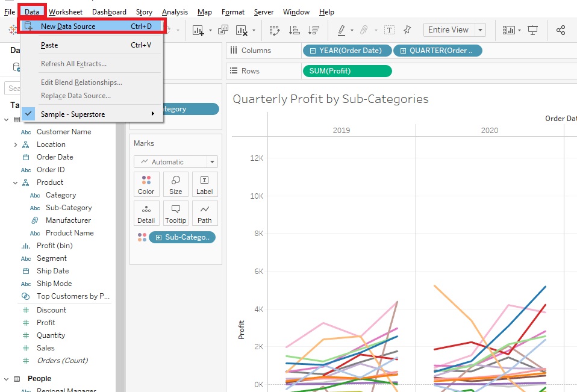The image size is (577, 392).
Task: Open Sample - Superstore submenu arrow
Action: point(153,114)
